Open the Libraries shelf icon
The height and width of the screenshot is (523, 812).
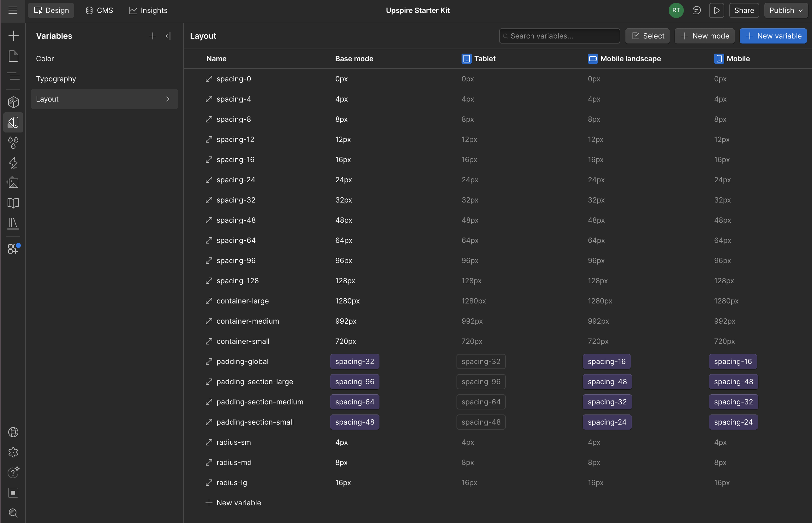coord(13,223)
